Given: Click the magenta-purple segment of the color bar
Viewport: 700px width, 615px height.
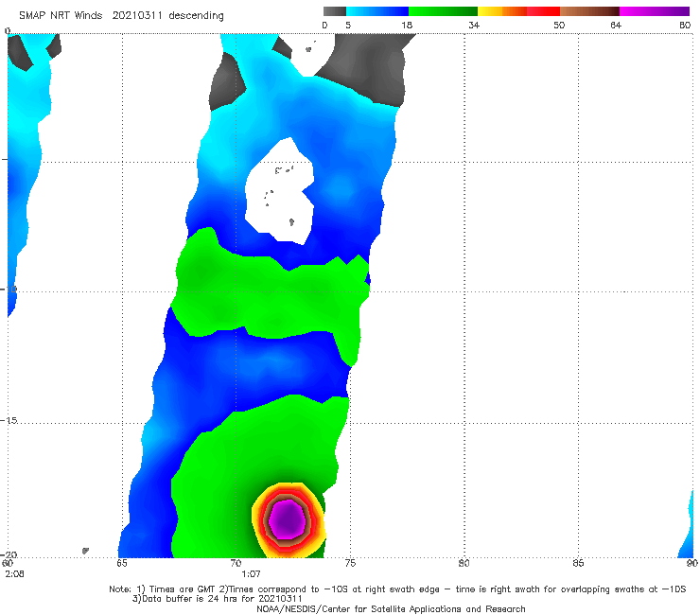Looking at the screenshot, I should click(x=655, y=11).
